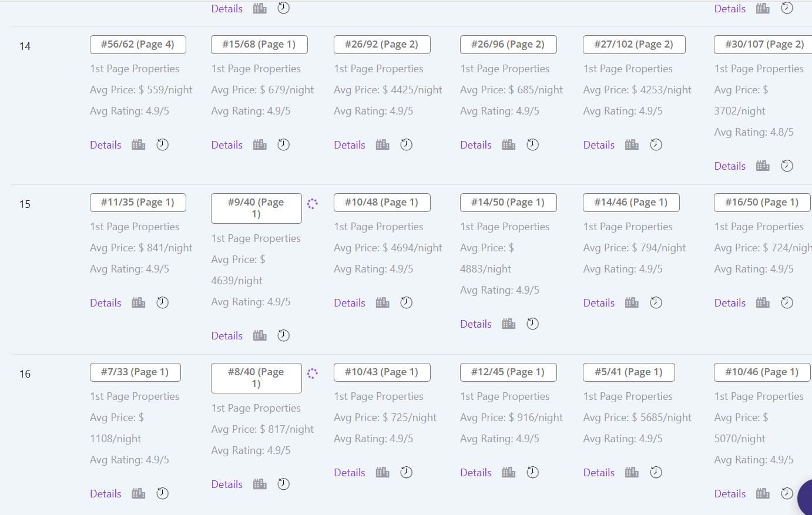The image size is (812, 515).
Task: Click history clock icon under #14/50 (Page 1)
Action: pos(533,324)
